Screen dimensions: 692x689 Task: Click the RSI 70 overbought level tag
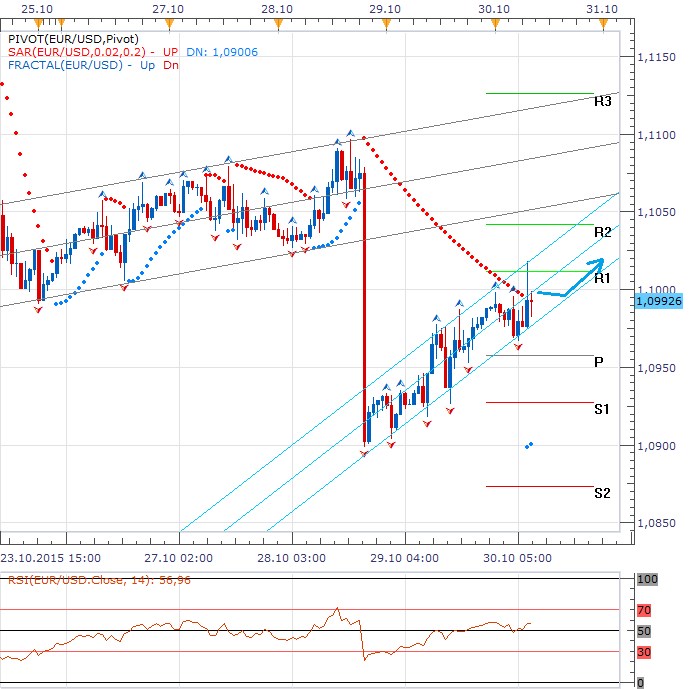[x=645, y=608]
